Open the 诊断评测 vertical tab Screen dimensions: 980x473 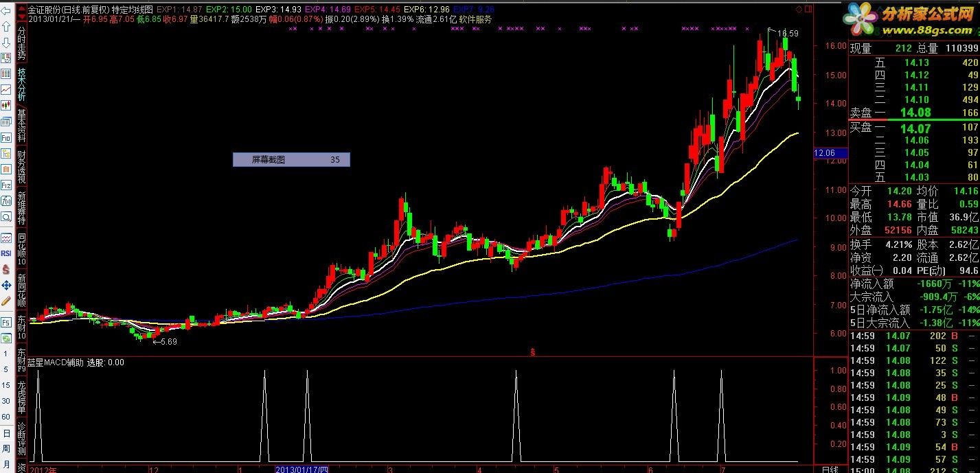click(21, 437)
